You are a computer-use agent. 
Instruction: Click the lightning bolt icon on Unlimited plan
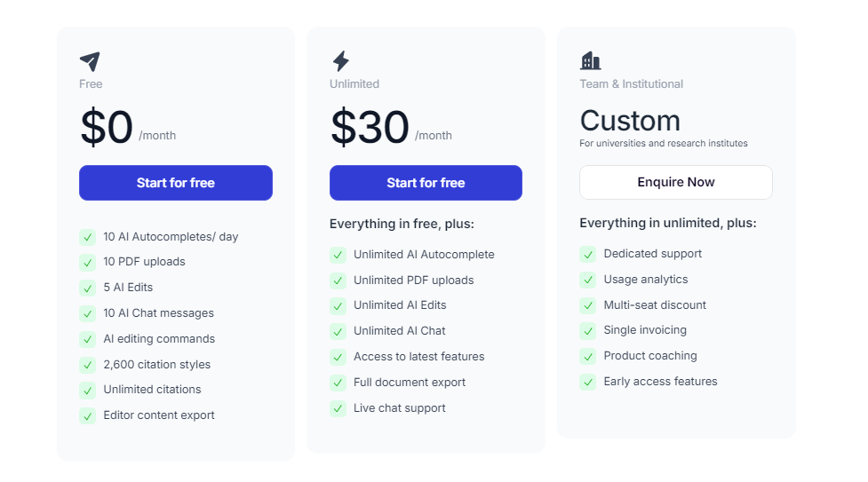coord(340,61)
